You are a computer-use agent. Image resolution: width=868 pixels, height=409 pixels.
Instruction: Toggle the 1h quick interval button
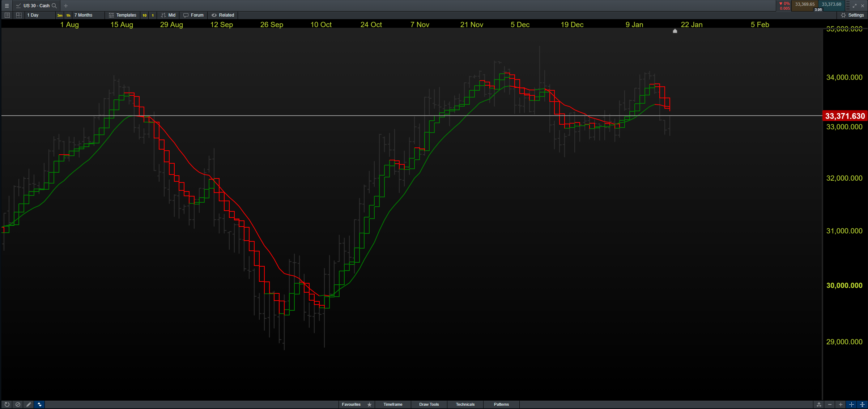click(68, 15)
